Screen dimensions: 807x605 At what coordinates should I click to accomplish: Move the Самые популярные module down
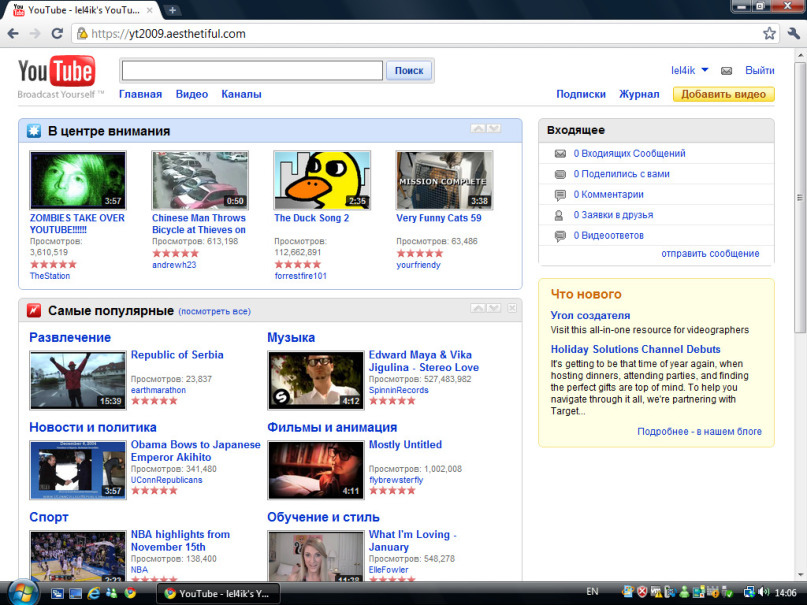point(494,308)
